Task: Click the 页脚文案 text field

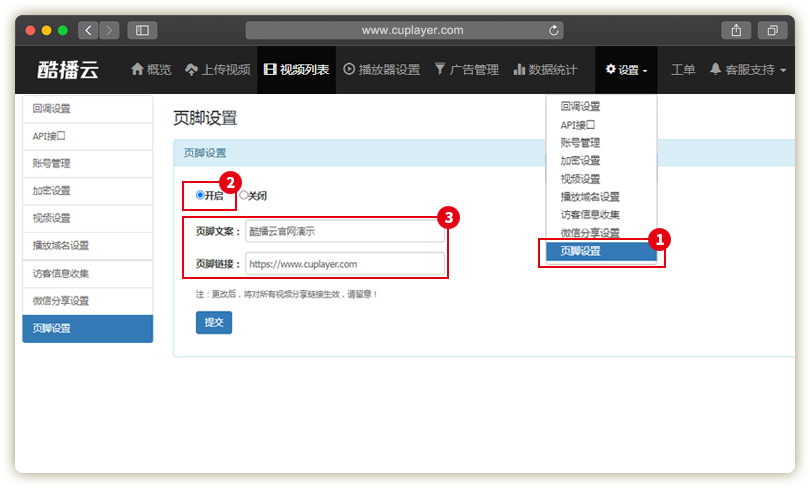Action: point(345,231)
